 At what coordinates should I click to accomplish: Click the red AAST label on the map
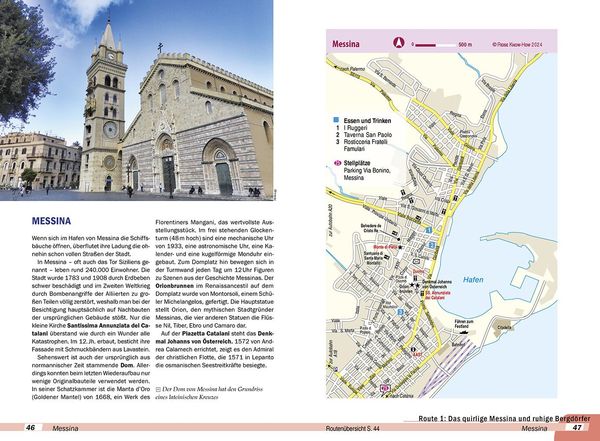tap(417, 355)
